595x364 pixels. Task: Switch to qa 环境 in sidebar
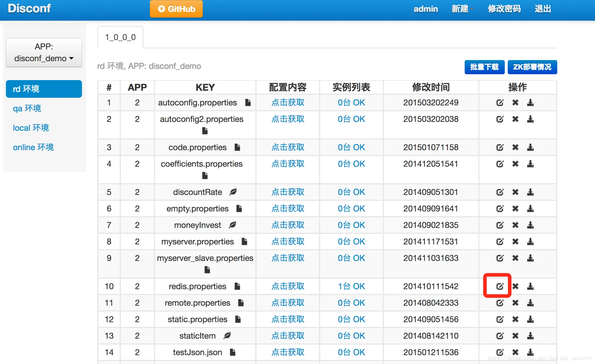pyautogui.click(x=27, y=108)
